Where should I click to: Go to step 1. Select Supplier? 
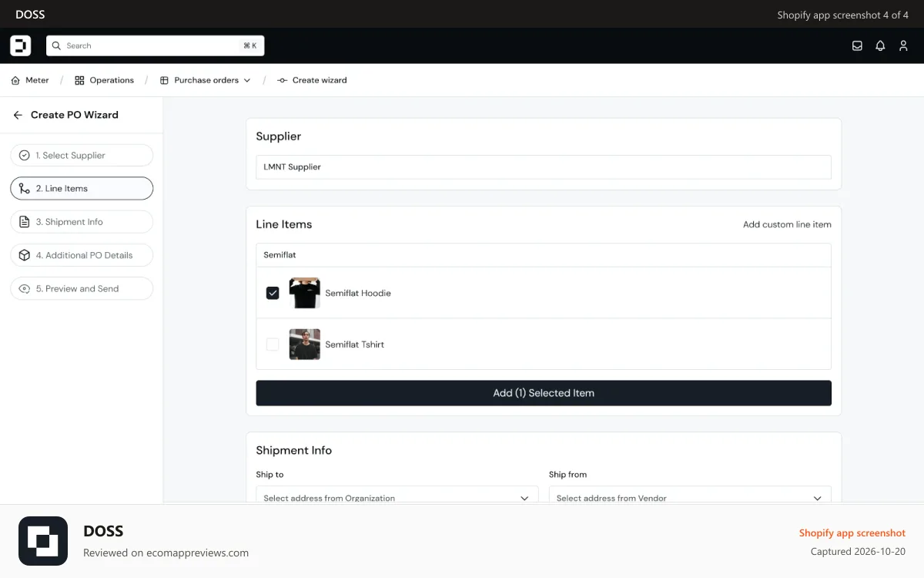point(82,156)
